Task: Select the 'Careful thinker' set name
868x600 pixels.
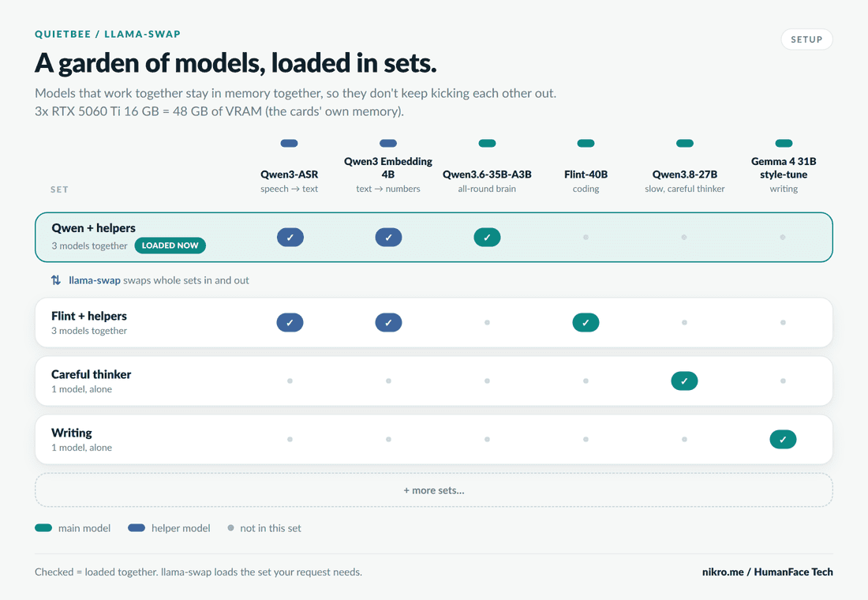Action: [92, 374]
